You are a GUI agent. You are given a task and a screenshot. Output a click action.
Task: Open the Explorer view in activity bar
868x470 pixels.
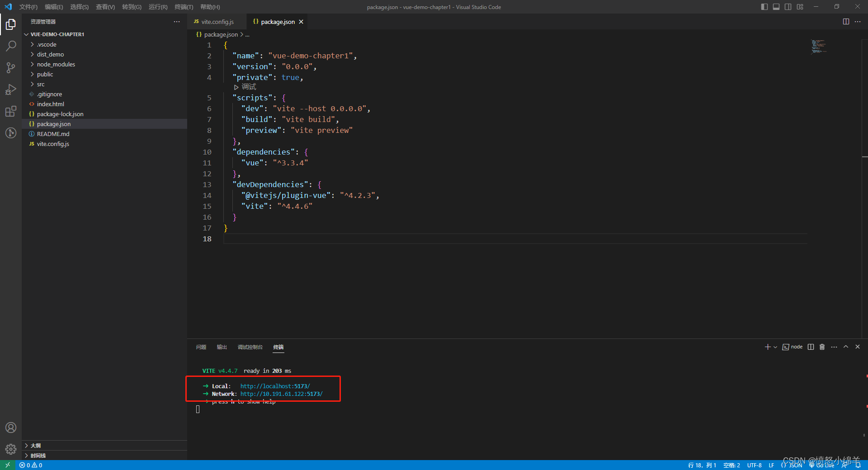click(x=11, y=24)
